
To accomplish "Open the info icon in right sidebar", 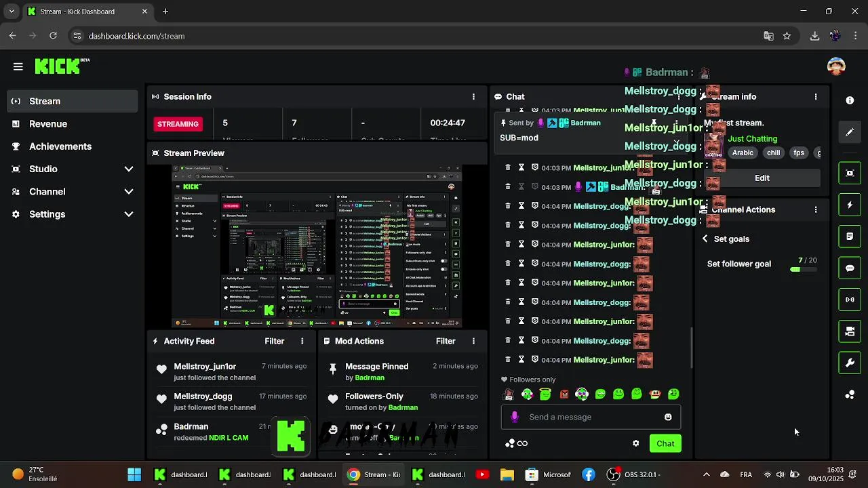I will click(850, 100).
